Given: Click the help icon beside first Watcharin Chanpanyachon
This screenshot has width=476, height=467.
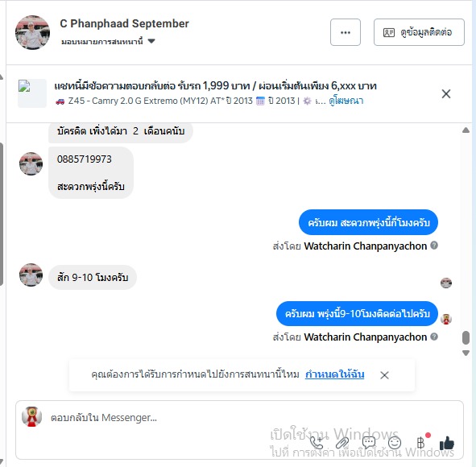Looking at the screenshot, I should point(434,246).
